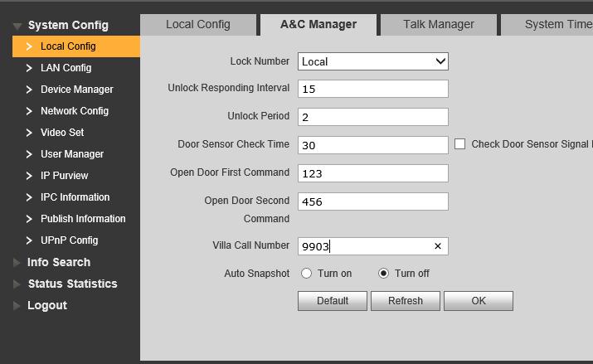Image resolution: width=593 pixels, height=364 pixels.
Task: Click the Villa Call Number field
Action: (373, 246)
